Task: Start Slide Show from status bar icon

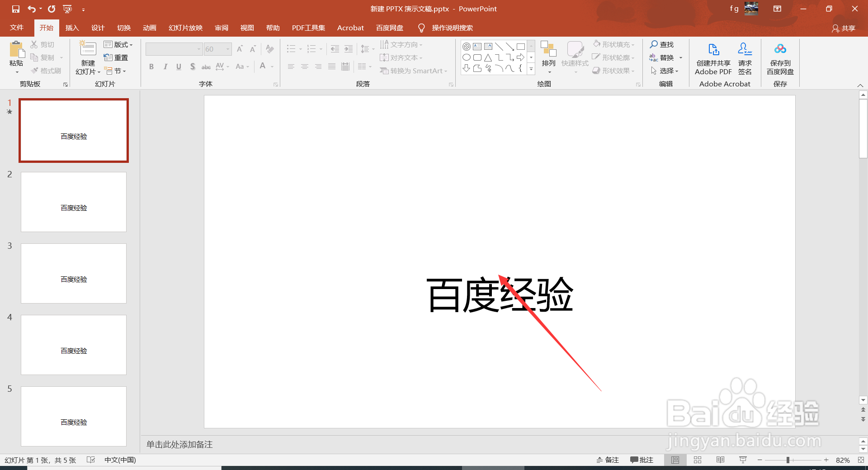Action: point(743,460)
